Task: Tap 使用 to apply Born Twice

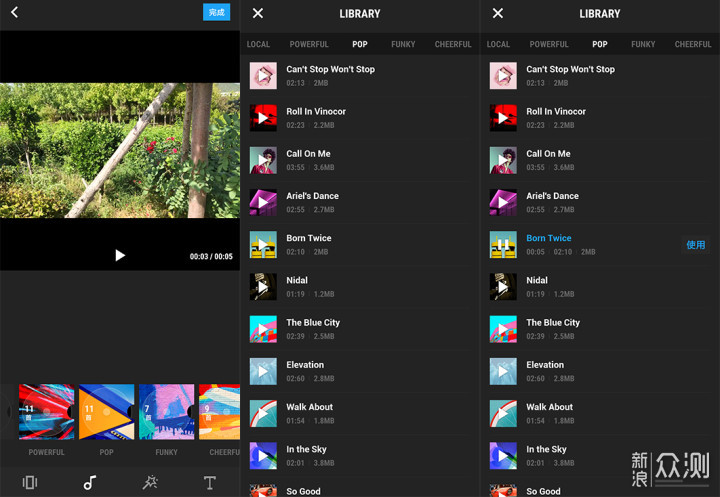Action: (695, 245)
